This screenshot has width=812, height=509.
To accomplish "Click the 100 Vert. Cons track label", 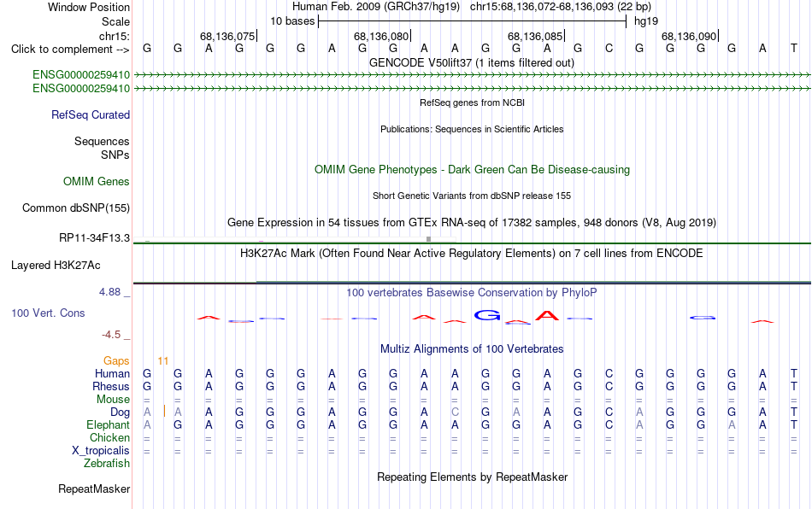I will click(48, 313).
